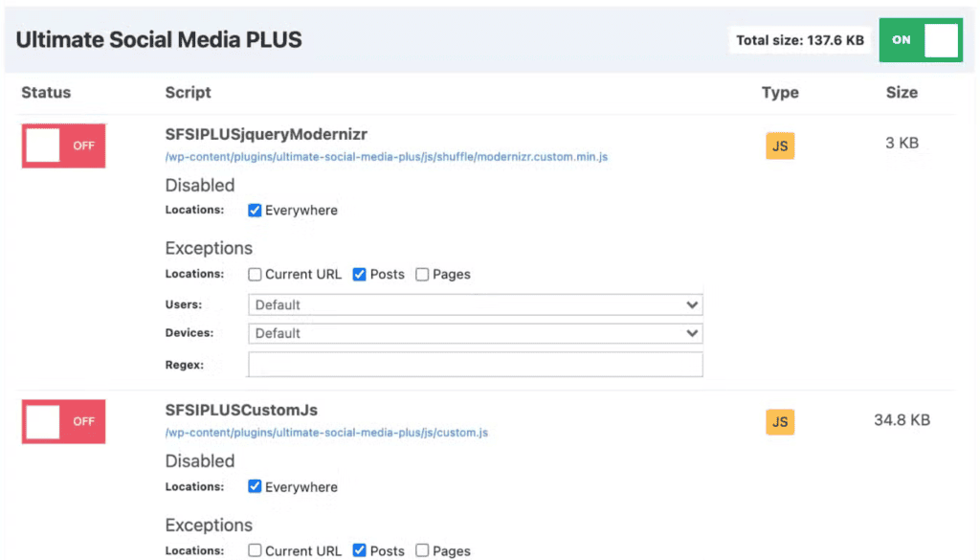Open the Devices Default dropdown
The image size is (980, 560).
(x=475, y=333)
